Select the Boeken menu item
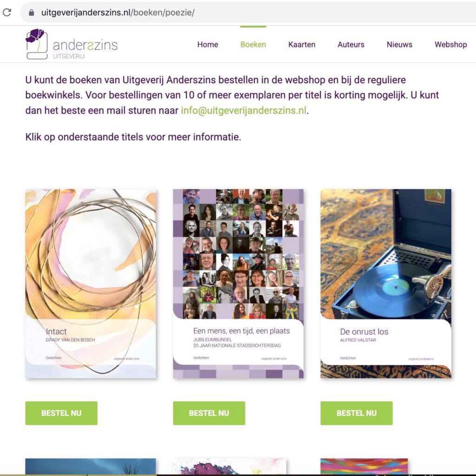The height and width of the screenshot is (476, 476). (253, 44)
